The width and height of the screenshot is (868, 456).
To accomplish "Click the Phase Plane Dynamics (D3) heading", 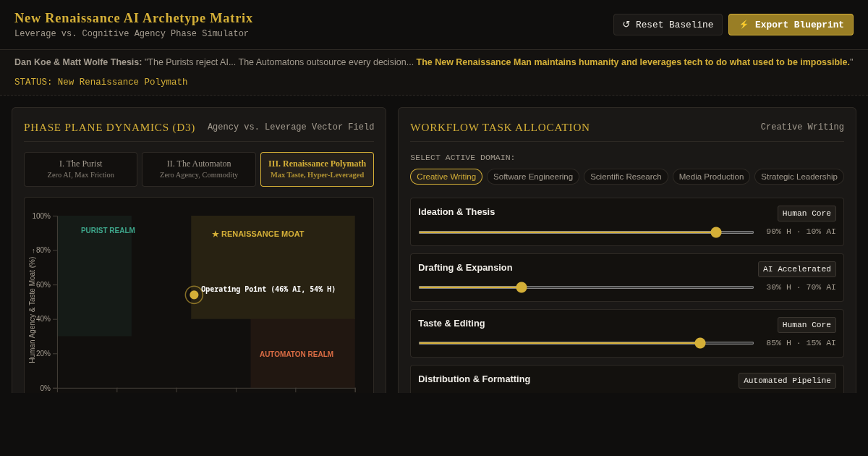I will [x=109, y=127].
